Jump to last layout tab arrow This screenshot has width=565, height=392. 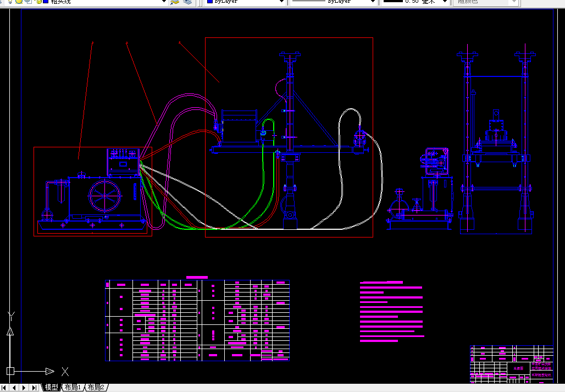[34, 388]
